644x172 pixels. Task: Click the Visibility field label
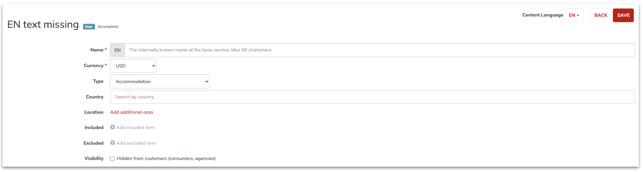pos(94,159)
